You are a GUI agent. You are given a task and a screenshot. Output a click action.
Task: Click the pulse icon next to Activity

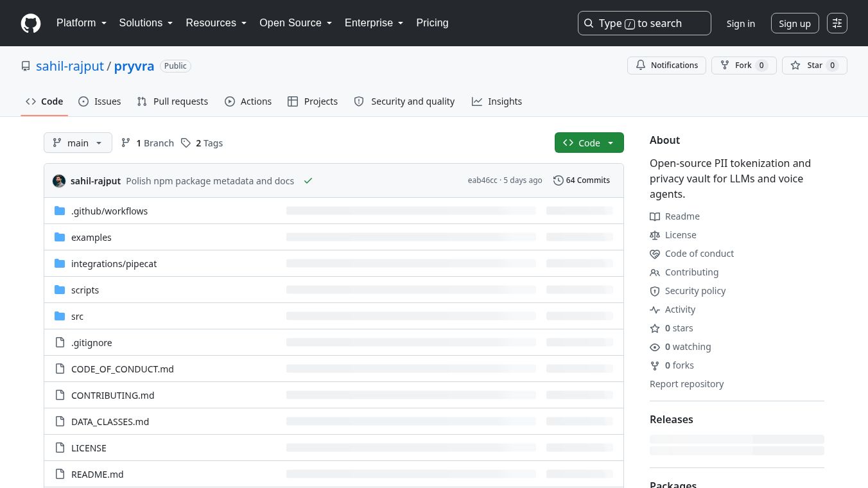coord(655,309)
